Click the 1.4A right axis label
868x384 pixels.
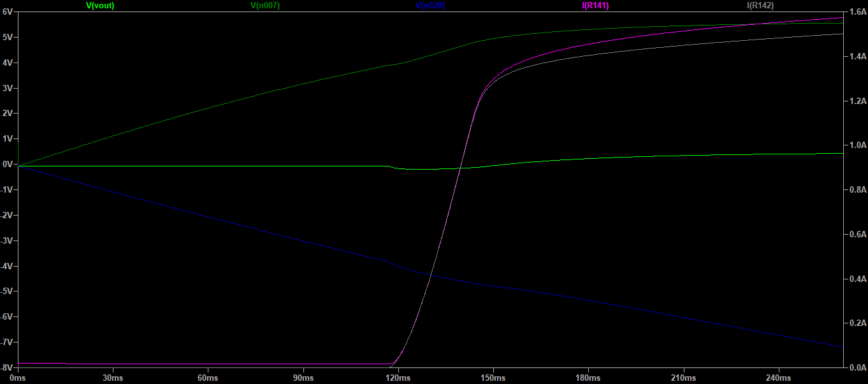click(x=858, y=57)
